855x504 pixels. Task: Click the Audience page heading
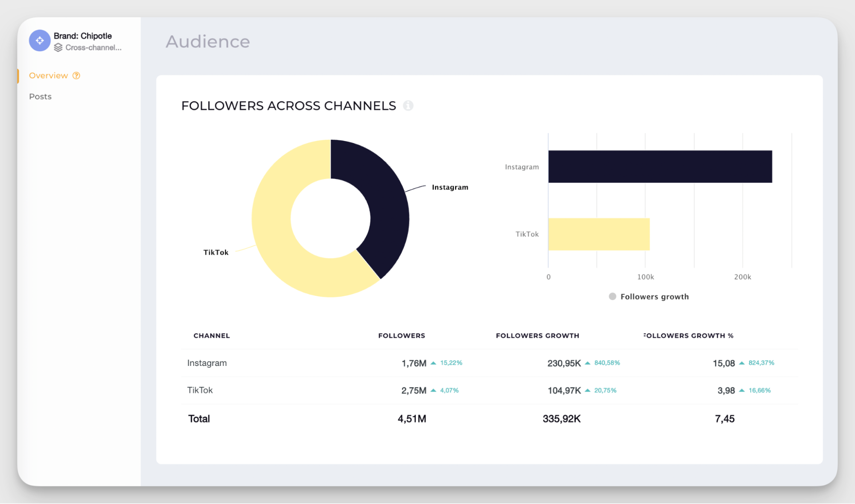208,41
